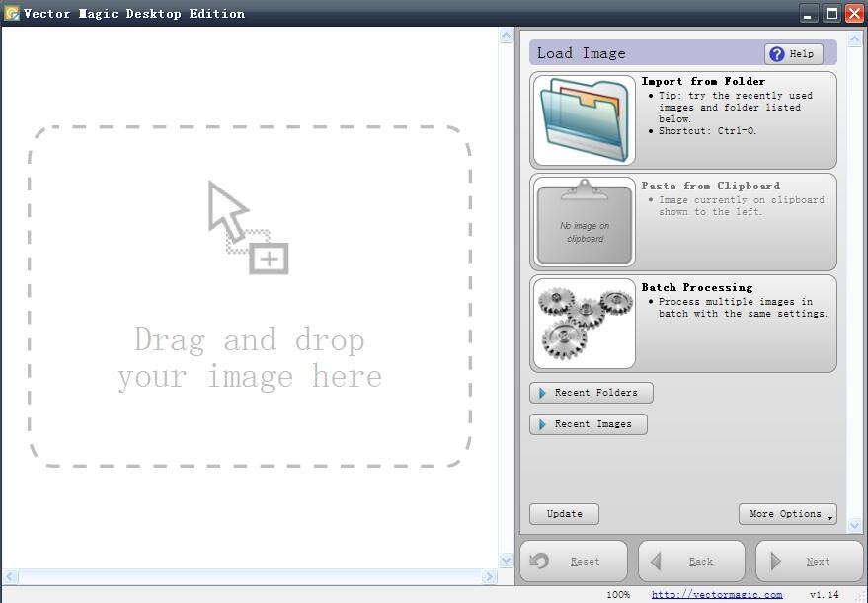This screenshot has height=603, width=868.
Task: Click the Reset circular arrow icon
Action: tap(538, 561)
